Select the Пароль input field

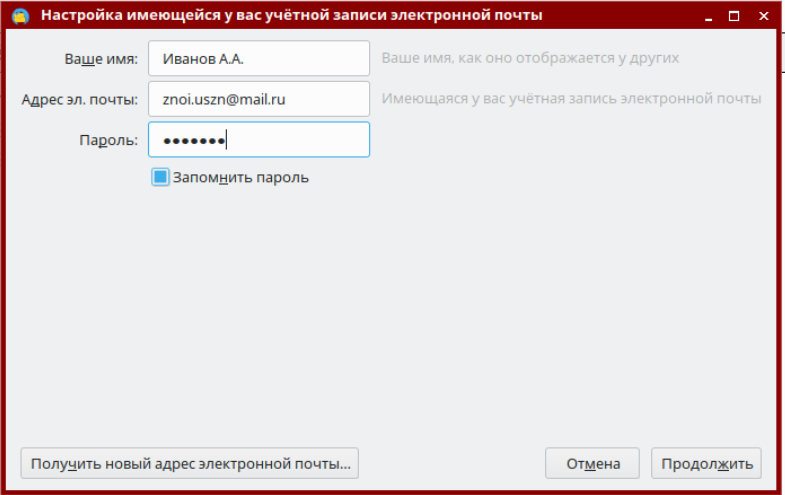point(259,140)
